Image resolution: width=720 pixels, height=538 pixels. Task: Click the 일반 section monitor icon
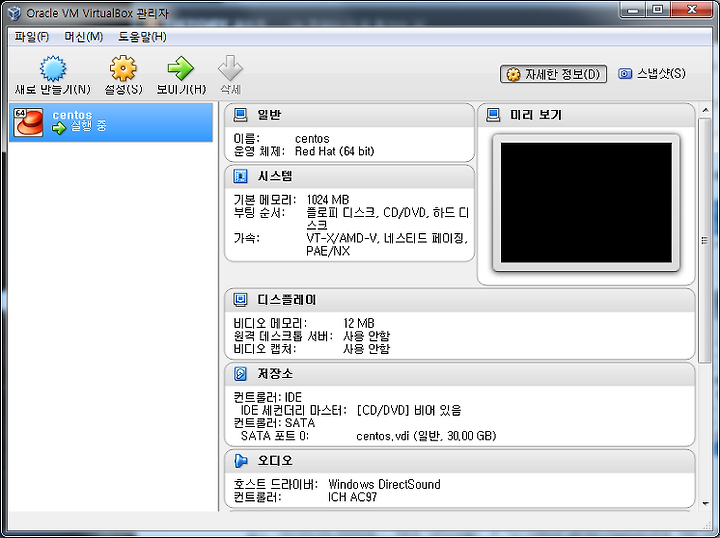pos(240,115)
